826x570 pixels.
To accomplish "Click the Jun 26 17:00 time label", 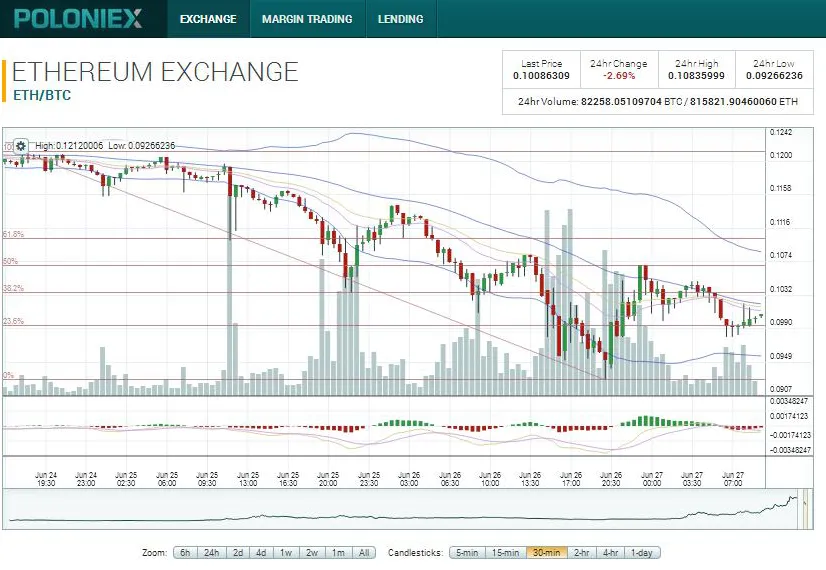I will pyautogui.click(x=571, y=479).
